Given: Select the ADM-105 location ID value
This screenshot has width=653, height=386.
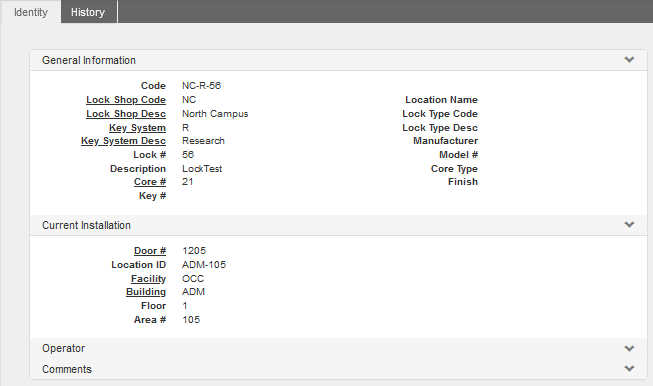Looking at the screenshot, I should pyautogui.click(x=204, y=265).
